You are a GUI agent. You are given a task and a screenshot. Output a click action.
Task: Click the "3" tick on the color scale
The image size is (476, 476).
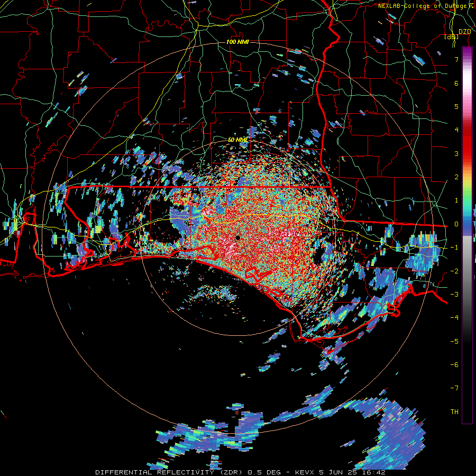(456, 153)
